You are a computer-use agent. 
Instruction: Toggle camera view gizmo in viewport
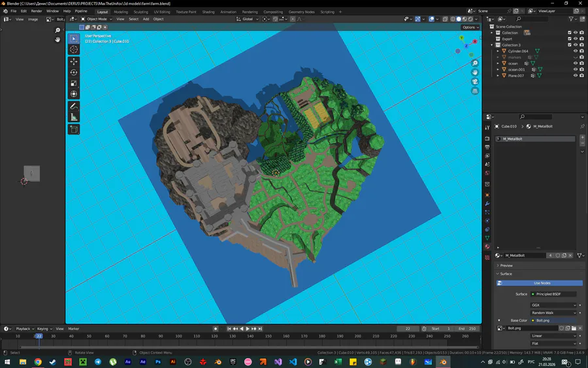[475, 82]
